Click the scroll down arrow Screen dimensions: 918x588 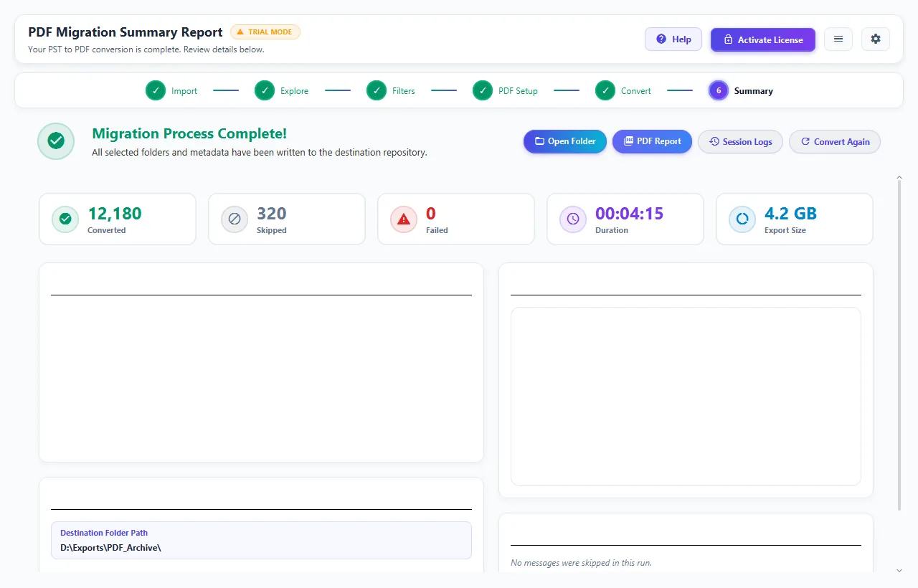click(x=899, y=570)
